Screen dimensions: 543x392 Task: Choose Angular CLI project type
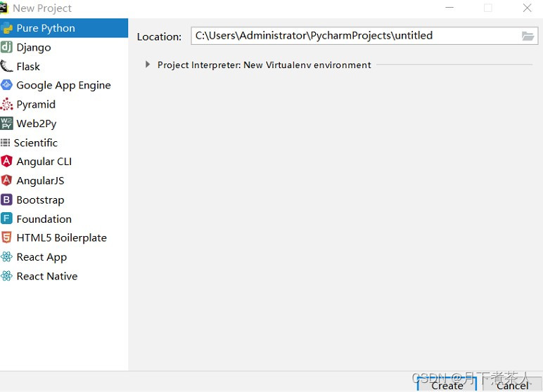click(x=64, y=162)
